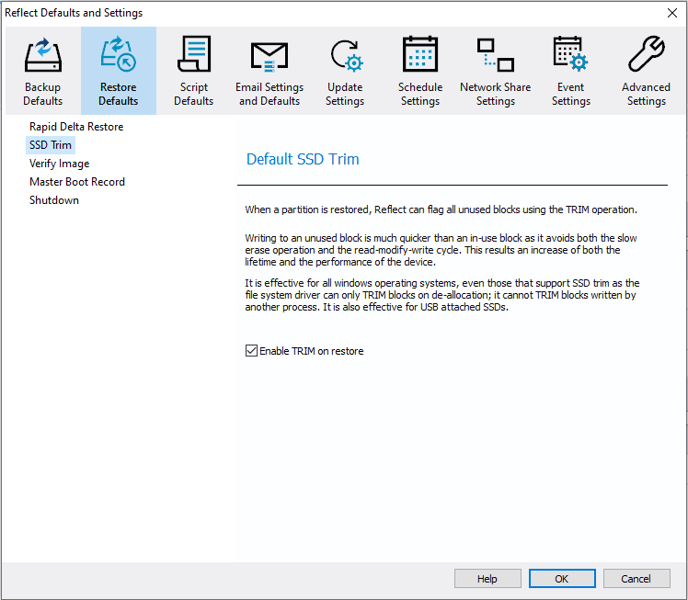Image resolution: width=688 pixels, height=600 pixels.
Task: Click the Cancel button
Action: click(636, 578)
